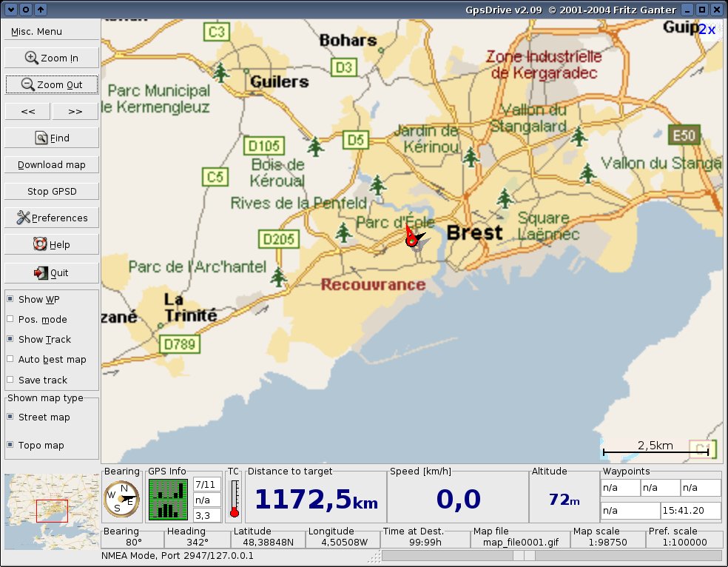This screenshot has width=728, height=567.
Task: Click the Brest city label on map
Action: tap(474, 232)
